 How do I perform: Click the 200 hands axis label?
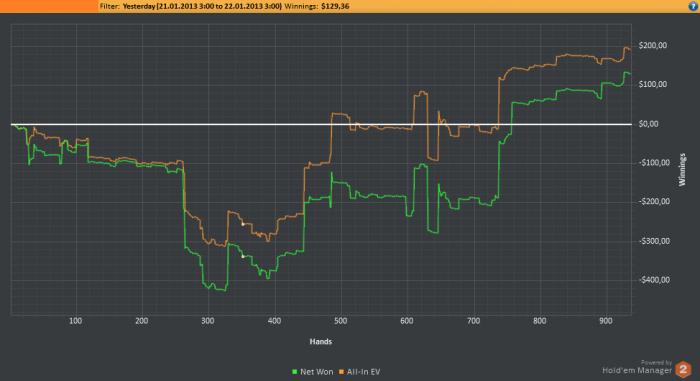(142, 321)
